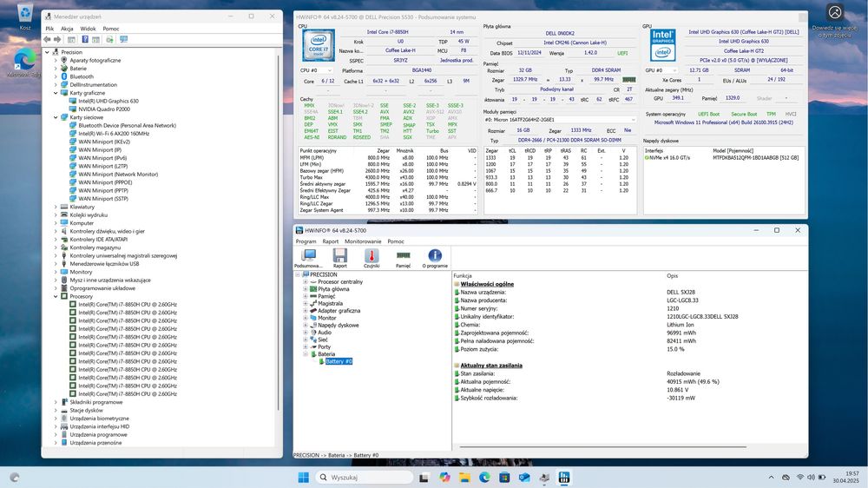Viewport: 868px width, 488px height.
Task: Click the Właściwości ogólne section heading
Action: pos(487,284)
